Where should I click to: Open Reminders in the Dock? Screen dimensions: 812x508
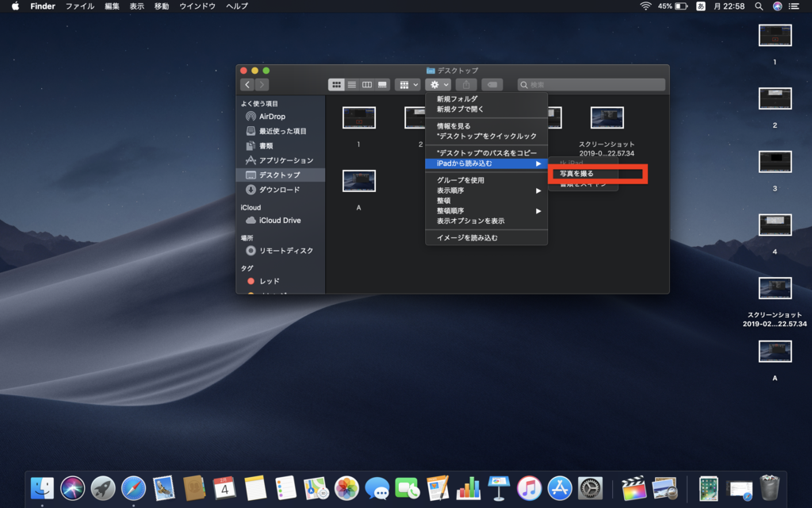285,488
